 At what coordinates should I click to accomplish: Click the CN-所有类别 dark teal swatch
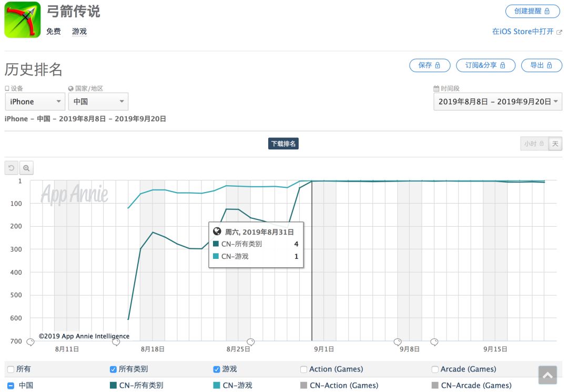(113, 385)
